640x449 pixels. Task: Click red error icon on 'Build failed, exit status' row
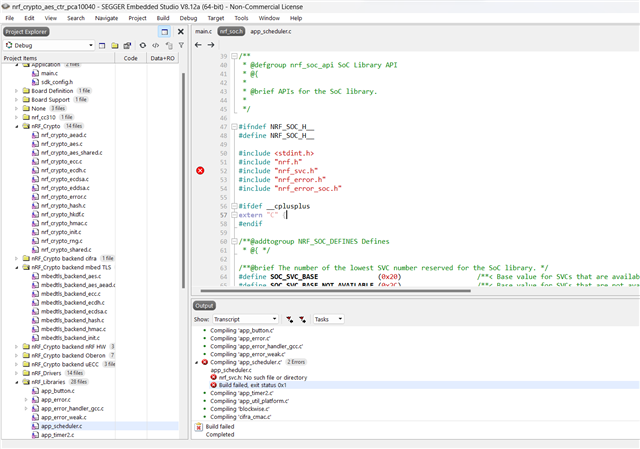(213, 385)
